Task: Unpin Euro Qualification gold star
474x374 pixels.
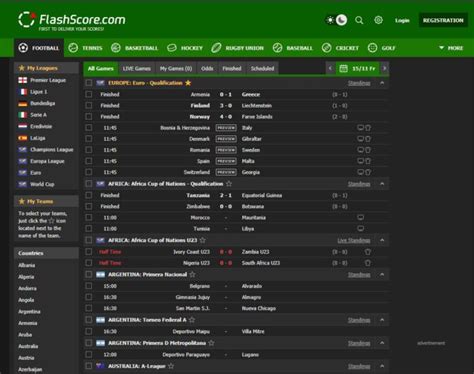Action: coord(188,83)
